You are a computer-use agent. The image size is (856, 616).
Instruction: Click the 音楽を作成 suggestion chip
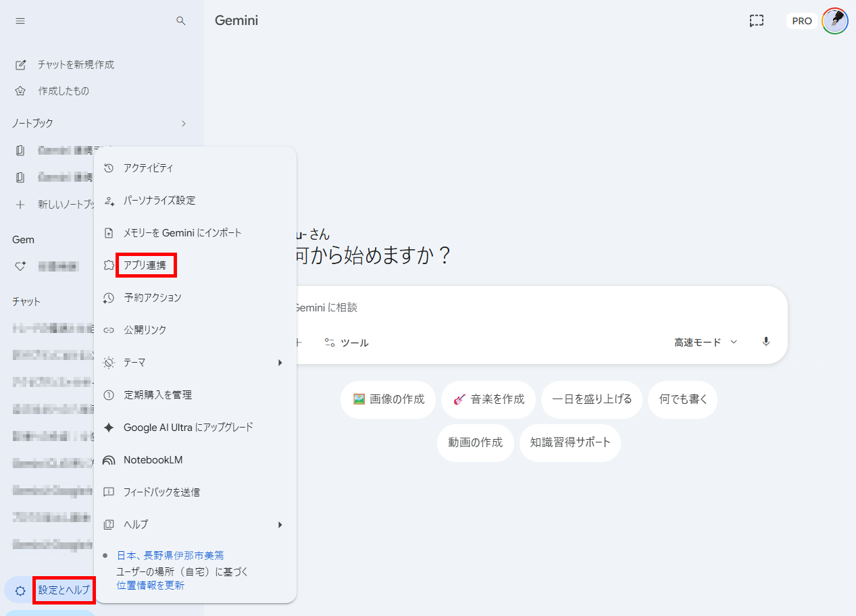tap(488, 399)
